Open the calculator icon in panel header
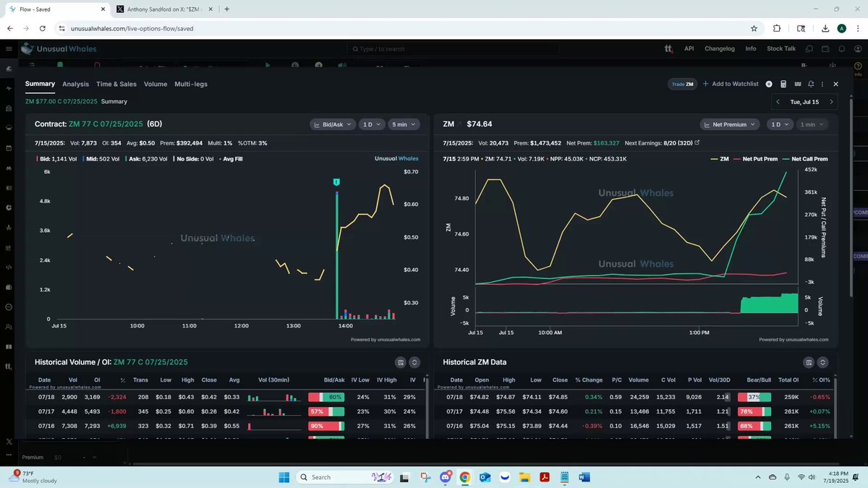Viewport: 868px width, 488px height. 783,84
